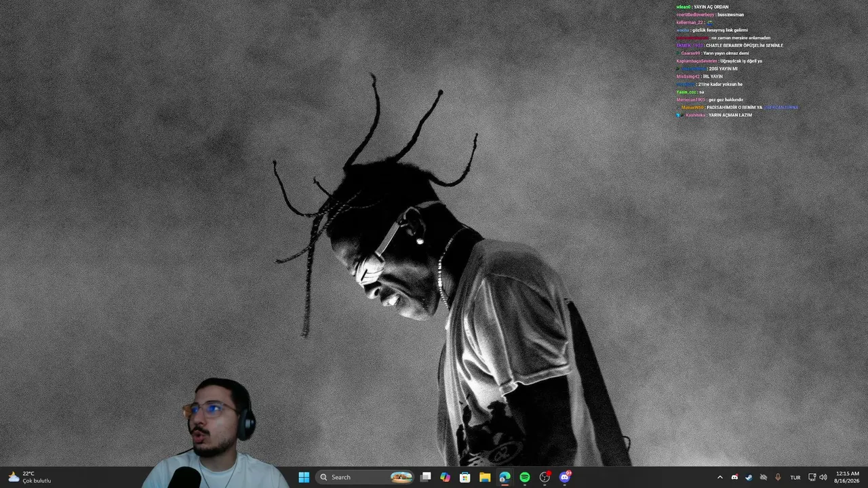Open the clock showing 12:15 AM

coord(847,477)
